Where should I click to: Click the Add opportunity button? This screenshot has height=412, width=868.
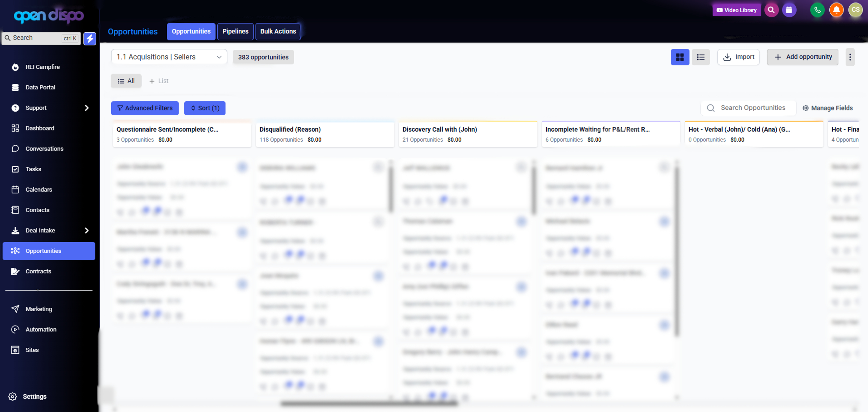click(803, 57)
